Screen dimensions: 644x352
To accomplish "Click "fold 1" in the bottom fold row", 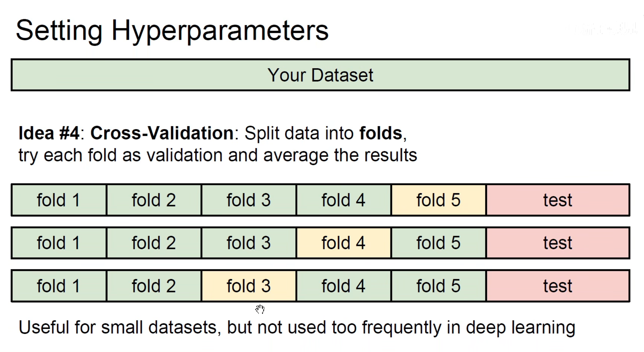I will [x=59, y=286].
